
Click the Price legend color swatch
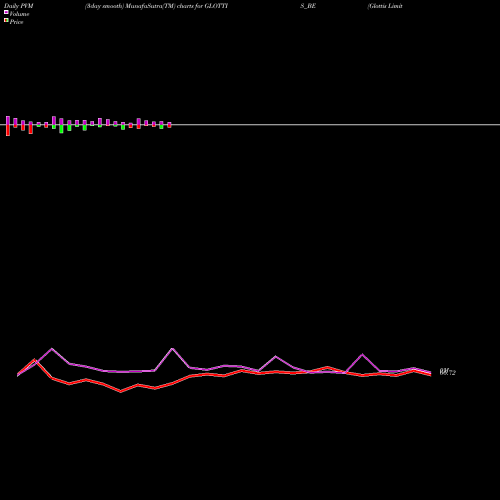[6, 20]
